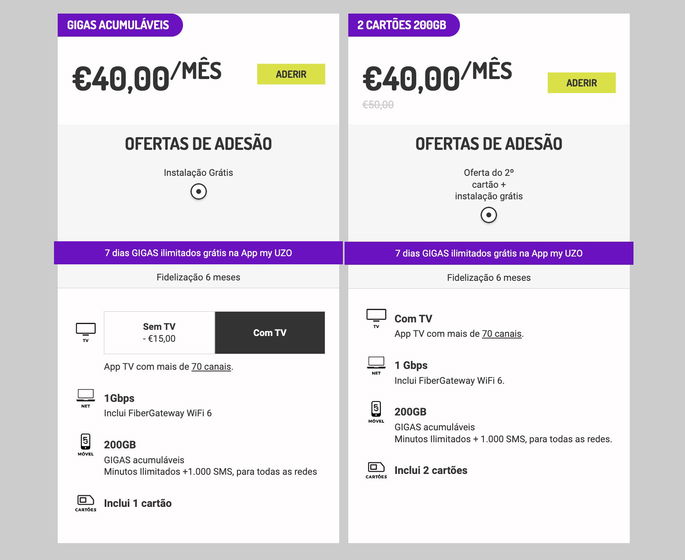Click the NET laptop icon in 2 Cartões plan

(x=376, y=364)
